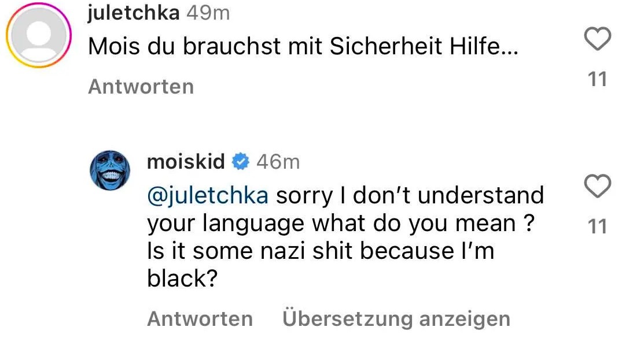Click the blue verified badge beside moiskid
This screenshot has height=338, width=644.
[x=240, y=162]
